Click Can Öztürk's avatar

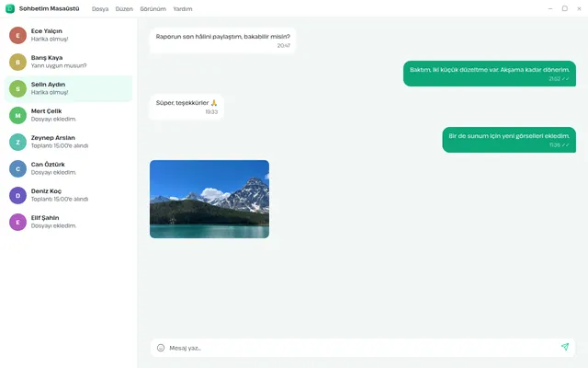tap(17, 168)
